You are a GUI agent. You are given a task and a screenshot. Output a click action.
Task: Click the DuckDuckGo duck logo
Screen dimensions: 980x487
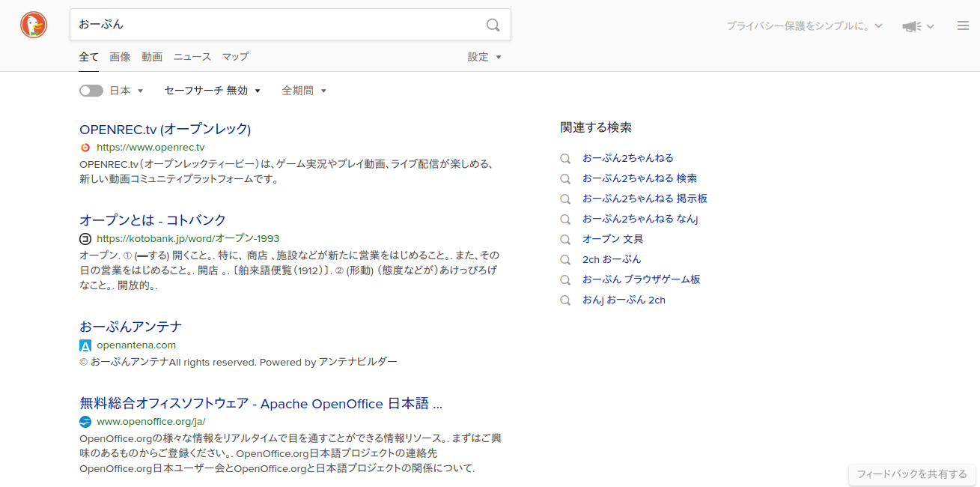tap(34, 25)
